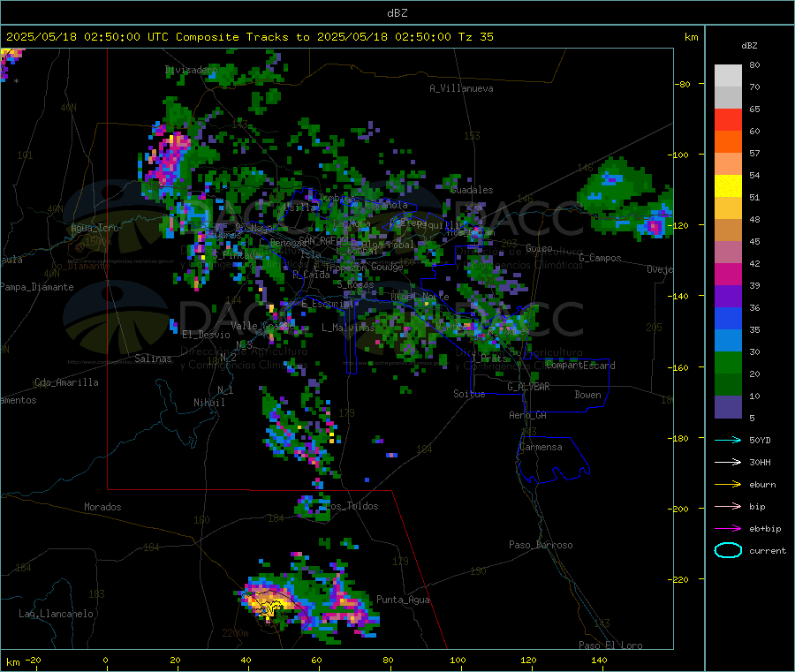This screenshot has height=672, width=795.
Task: Select the 65 dBZ red color swatch
Action: click(x=728, y=119)
